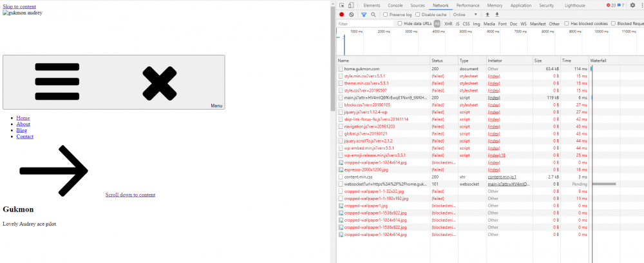Click the Filter text input field
The image size is (644, 263).
(365, 24)
